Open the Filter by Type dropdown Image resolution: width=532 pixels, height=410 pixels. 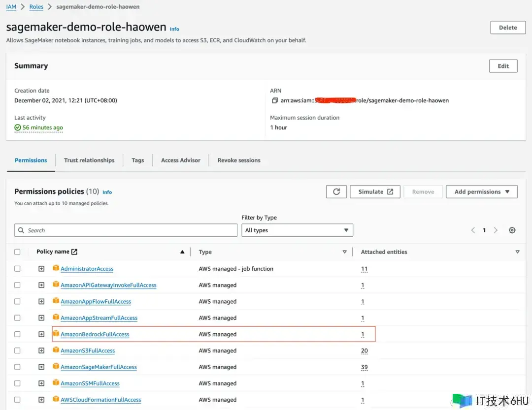297,230
